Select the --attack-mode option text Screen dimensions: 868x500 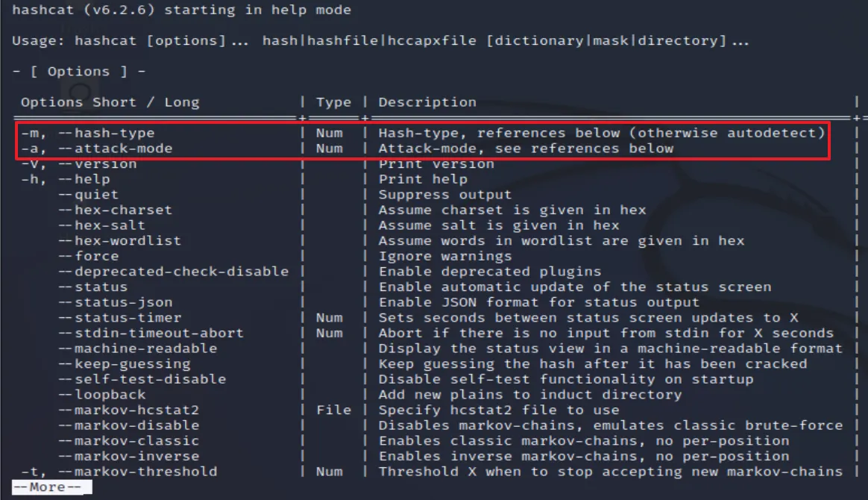click(x=115, y=149)
